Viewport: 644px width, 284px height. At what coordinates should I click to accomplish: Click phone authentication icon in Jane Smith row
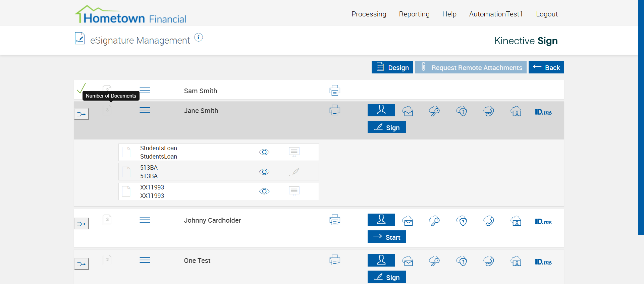tap(489, 111)
